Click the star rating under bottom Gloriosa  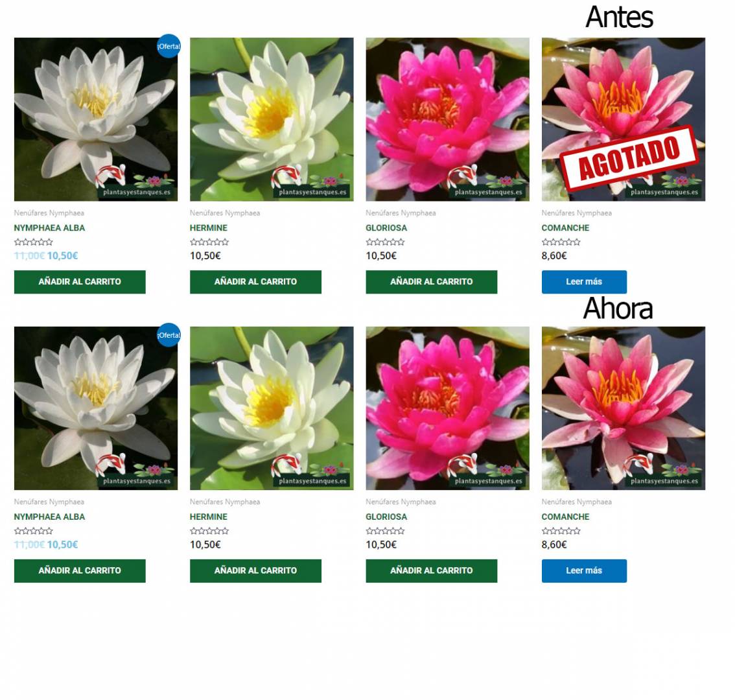coord(385,531)
